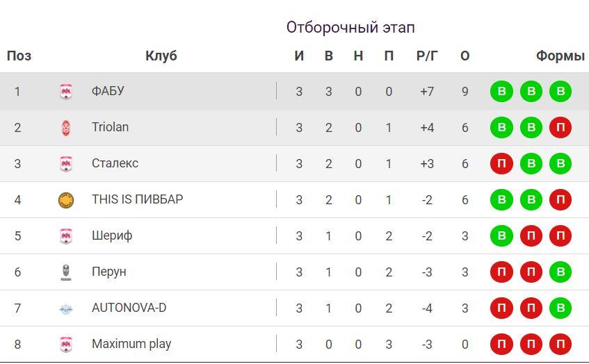
Task: Click the Maximum play club logo icon
Action: [66, 345]
